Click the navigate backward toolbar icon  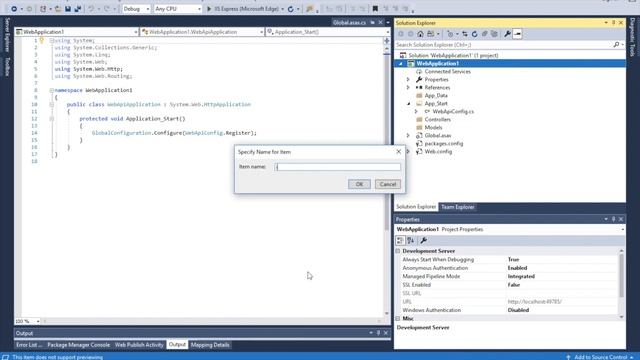(14, 9)
